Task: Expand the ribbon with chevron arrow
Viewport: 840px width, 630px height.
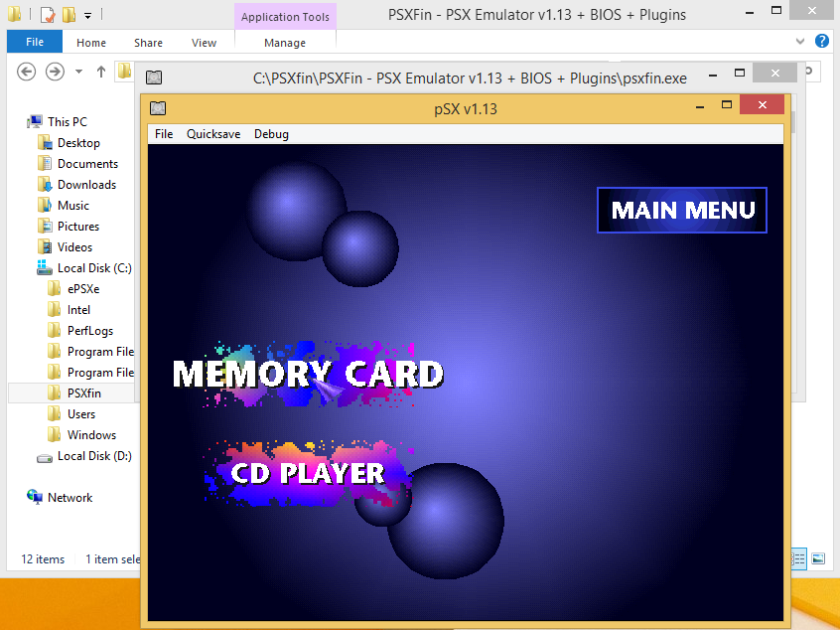Action: click(800, 42)
